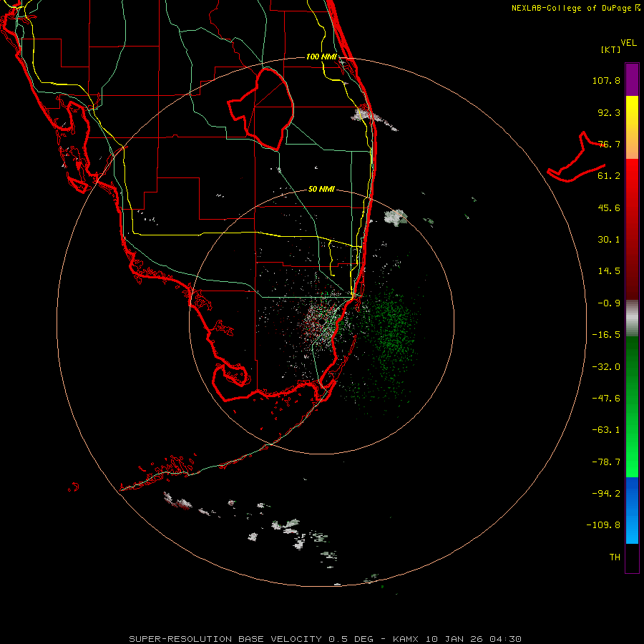The width and height of the screenshot is (644, 644).
Task: Click the gray near-zero segment of the color bar
Action: (632, 318)
